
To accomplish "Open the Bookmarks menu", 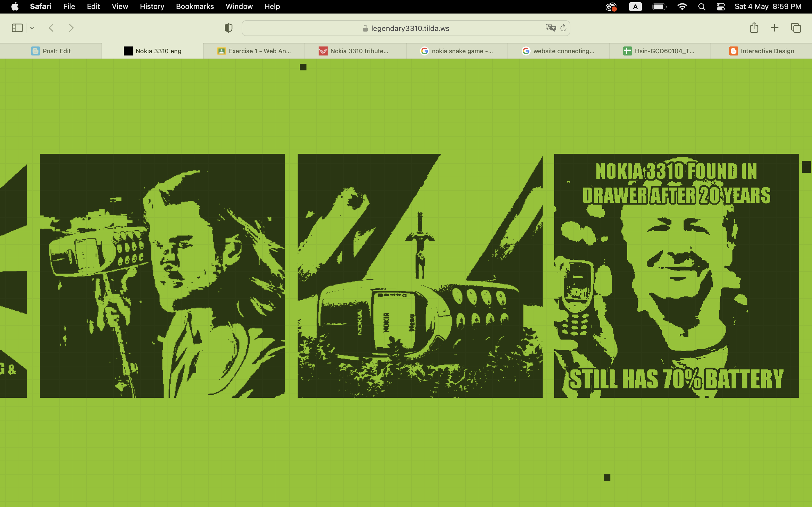I will [195, 6].
